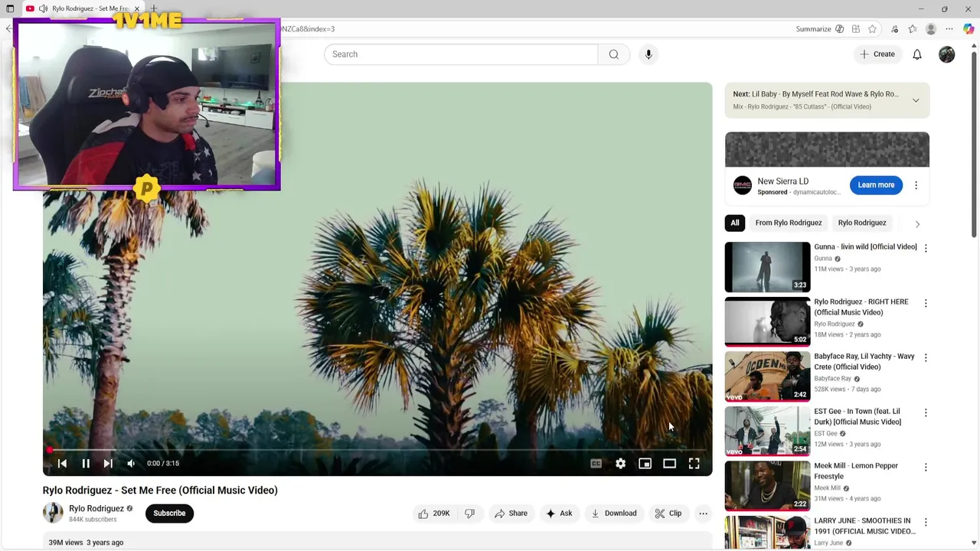Click the YouTube search magnifier button
Viewport: 980px width, 551px height.
pos(613,54)
